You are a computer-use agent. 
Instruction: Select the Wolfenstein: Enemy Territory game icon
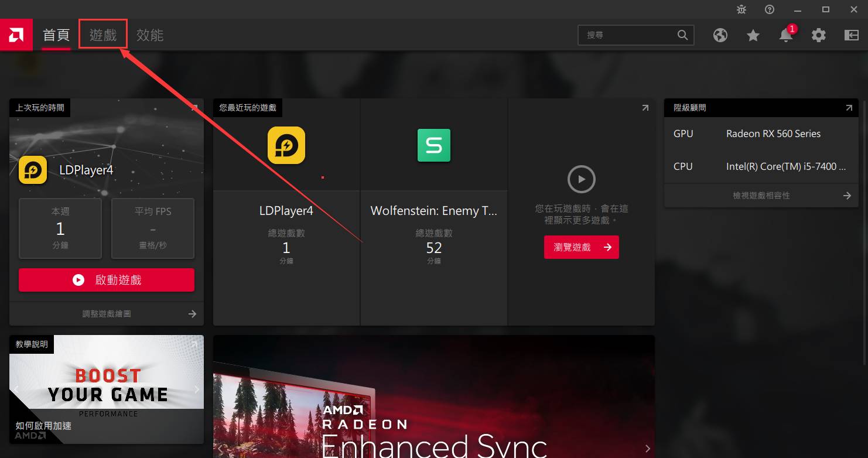pos(434,145)
